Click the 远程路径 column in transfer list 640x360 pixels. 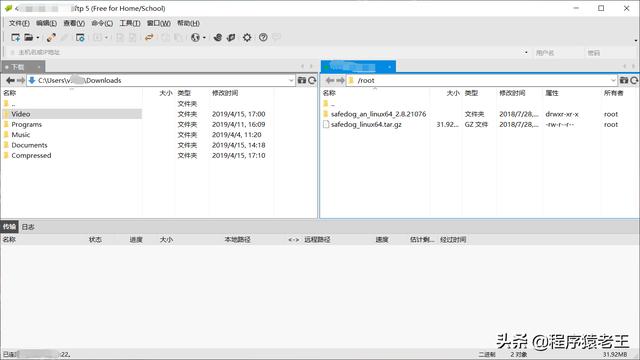[x=317, y=240]
